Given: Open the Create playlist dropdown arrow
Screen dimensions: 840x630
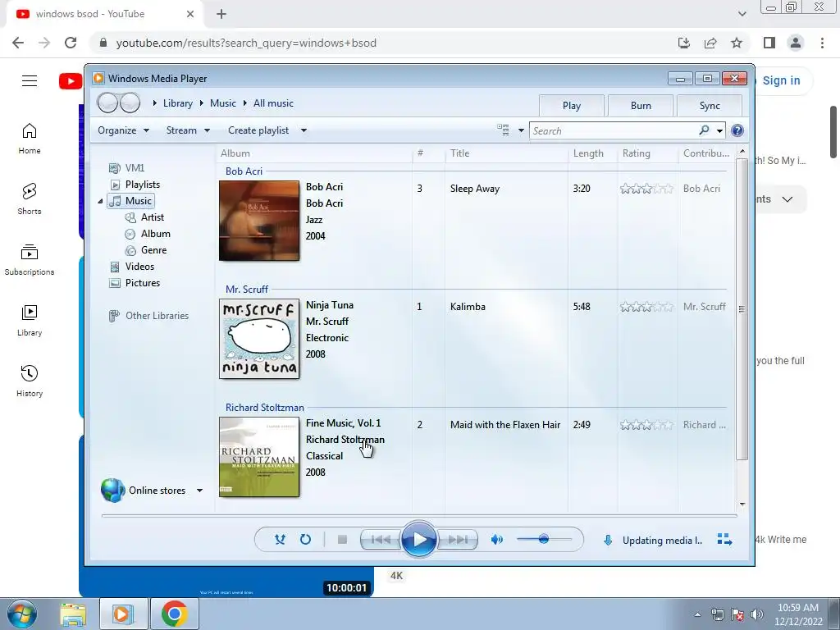Looking at the screenshot, I should tap(304, 130).
